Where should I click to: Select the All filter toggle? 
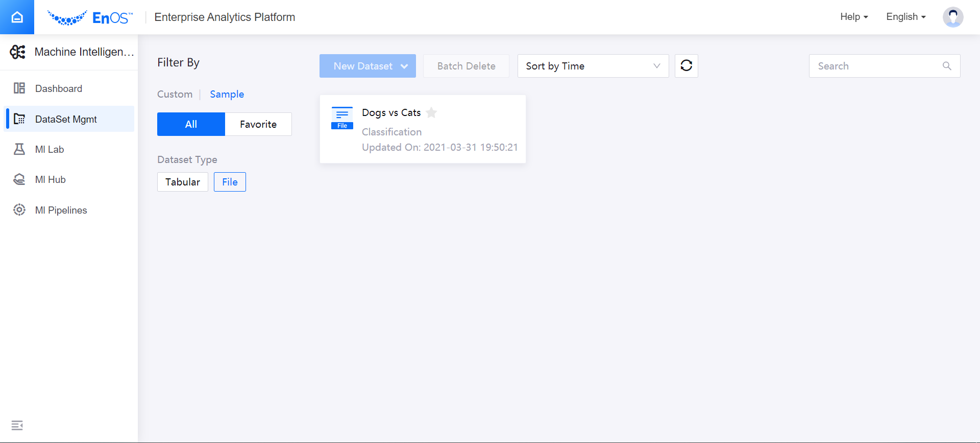(191, 124)
